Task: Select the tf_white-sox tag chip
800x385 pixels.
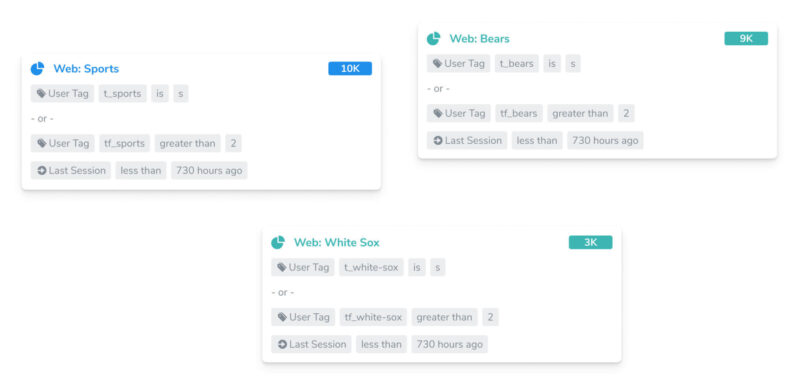Action: tap(373, 317)
